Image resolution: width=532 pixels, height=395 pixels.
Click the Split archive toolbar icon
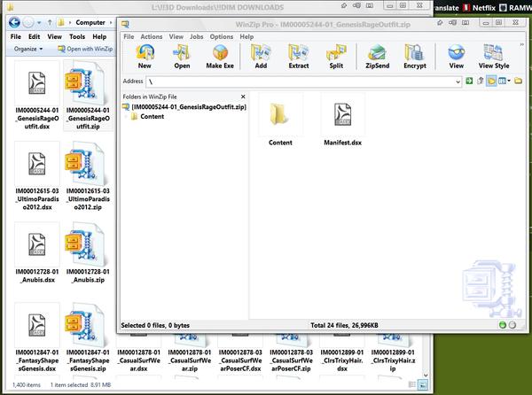(336, 57)
